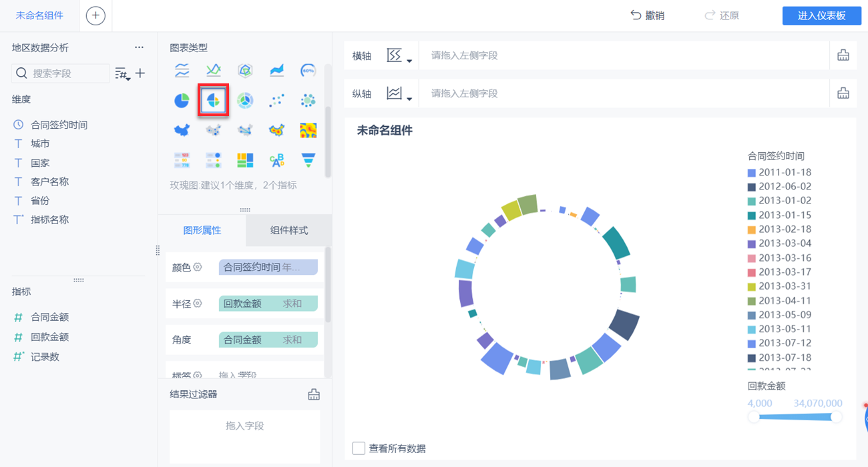Select the dot list chart type
Image resolution: width=868 pixels, height=467 pixels.
tap(214, 160)
